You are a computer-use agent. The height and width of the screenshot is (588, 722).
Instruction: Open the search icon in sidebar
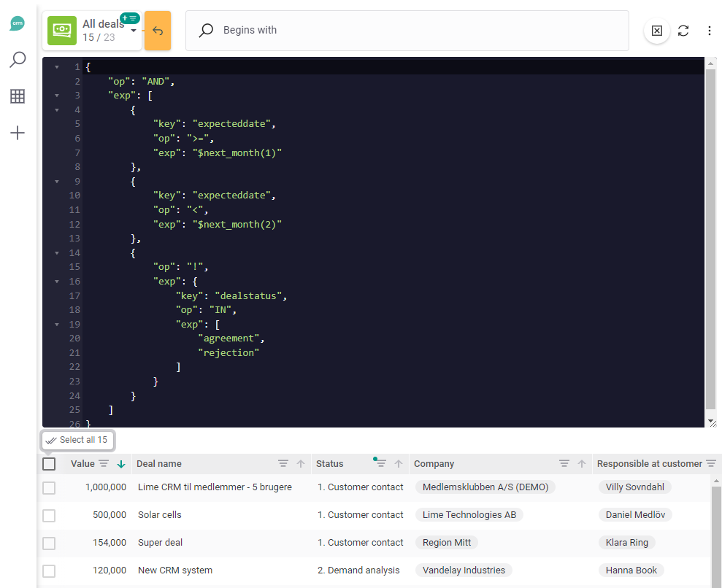tap(18, 60)
